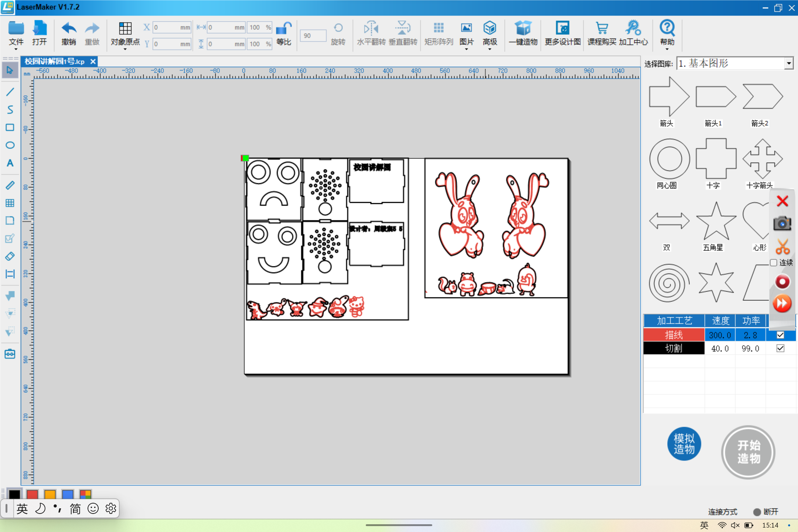The image size is (798, 532).
Task: Click the rotation angle field showing 90
Action: [313, 36]
